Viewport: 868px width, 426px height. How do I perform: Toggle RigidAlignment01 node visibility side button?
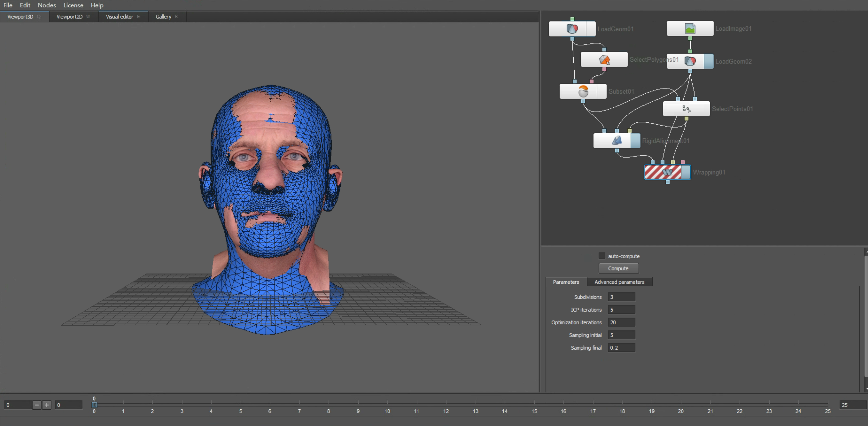tap(635, 140)
